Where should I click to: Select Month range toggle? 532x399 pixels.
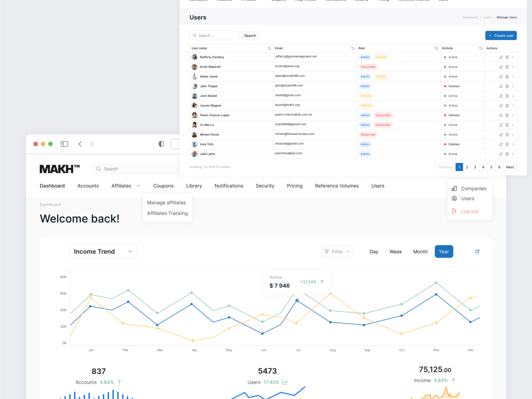(x=420, y=251)
